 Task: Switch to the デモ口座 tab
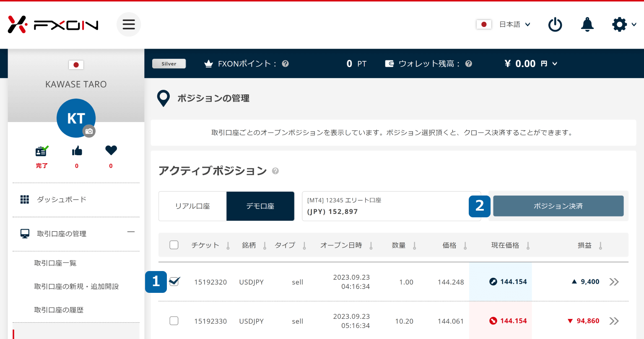click(x=260, y=206)
